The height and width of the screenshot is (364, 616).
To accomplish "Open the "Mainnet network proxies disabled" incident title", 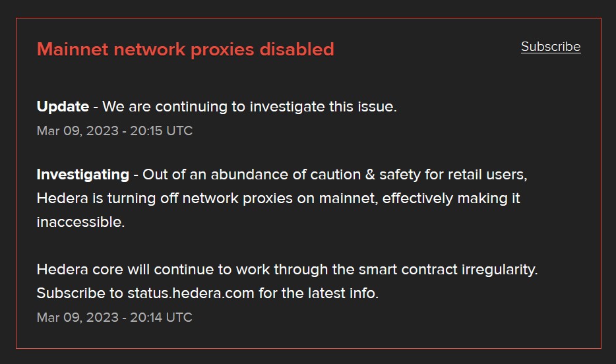I will coord(185,49).
